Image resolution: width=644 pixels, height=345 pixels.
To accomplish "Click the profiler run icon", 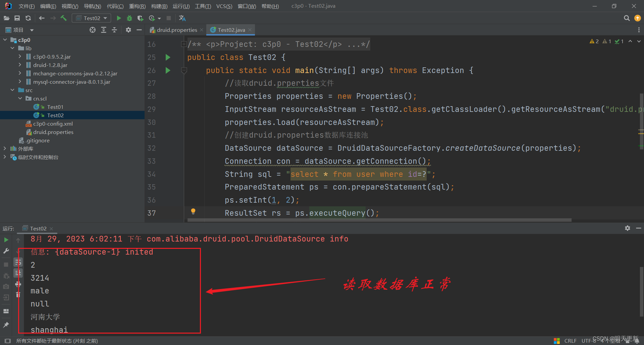I will 152,18.
